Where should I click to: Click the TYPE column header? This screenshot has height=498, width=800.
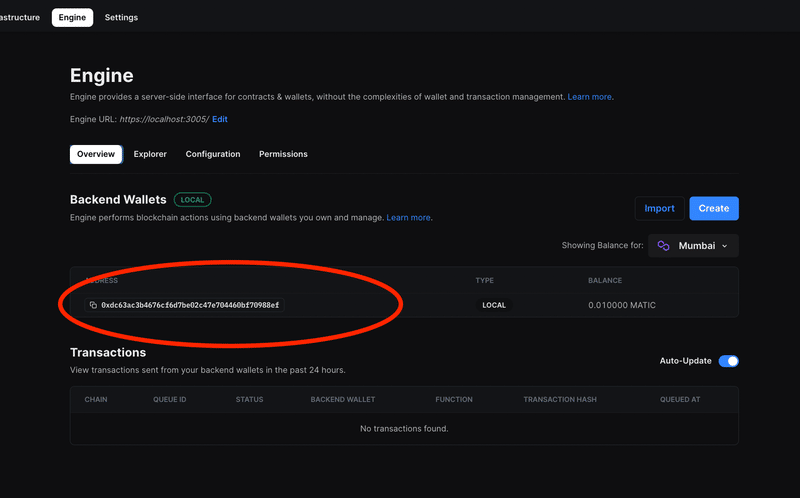click(x=484, y=281)
